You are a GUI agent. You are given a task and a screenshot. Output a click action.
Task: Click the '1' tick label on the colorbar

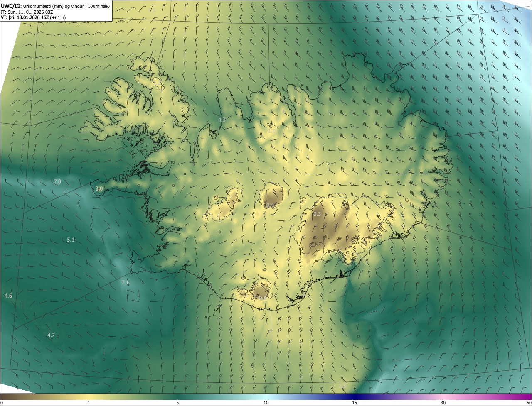(89, 403)
